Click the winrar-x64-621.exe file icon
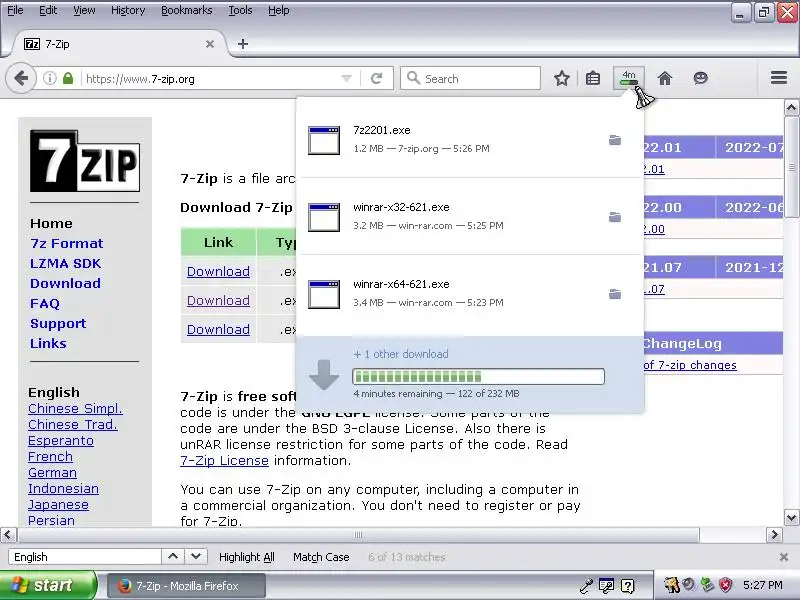Image resolution: width=800 pixels, height=600 pixels. (x=324, y=294)
